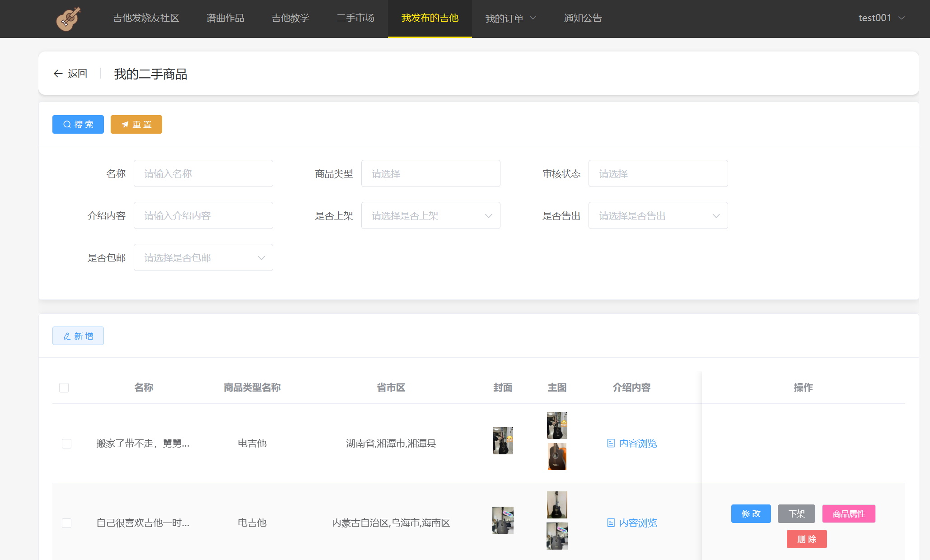Open 内容浏览 for the first product row
Viewport: 930px width, 560px height.
[631, 443]
